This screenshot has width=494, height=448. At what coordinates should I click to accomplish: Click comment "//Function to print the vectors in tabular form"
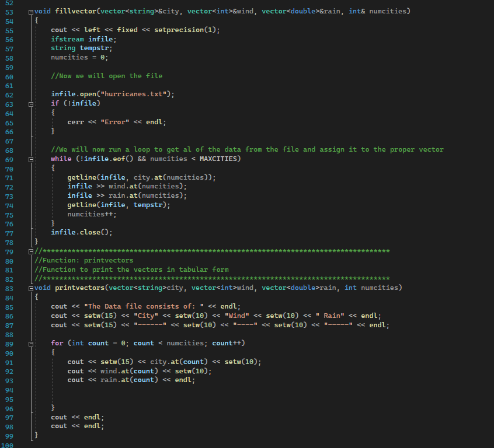(132, 269)
